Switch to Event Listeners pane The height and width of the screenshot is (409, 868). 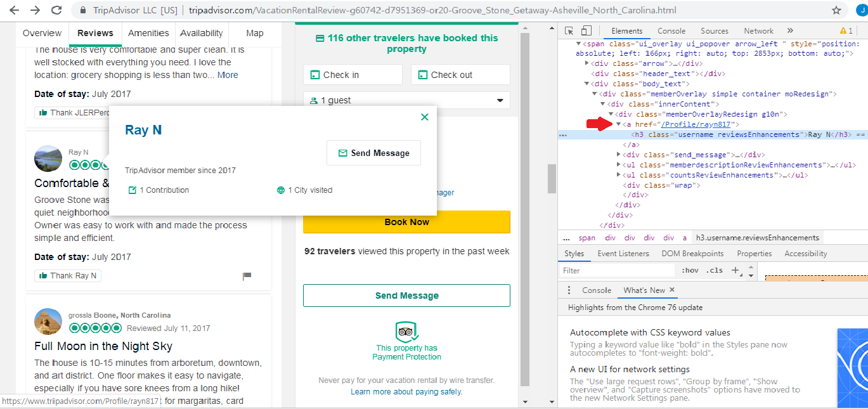coord(623,254)
